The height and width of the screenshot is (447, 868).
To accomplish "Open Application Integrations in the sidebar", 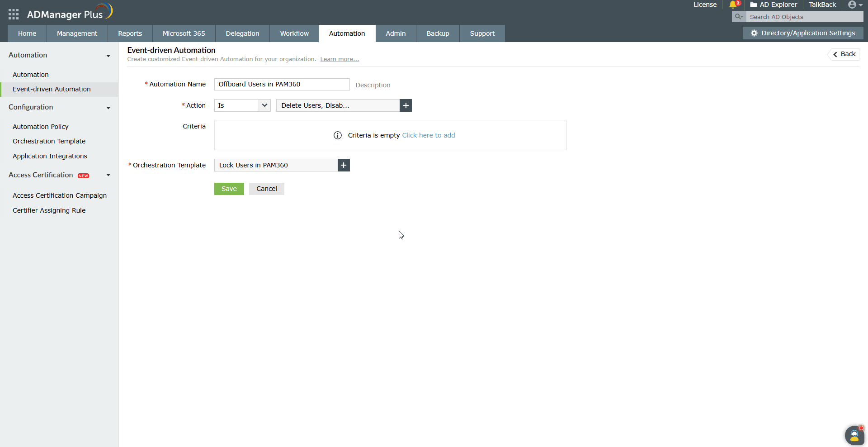I will tap(50, 156).
